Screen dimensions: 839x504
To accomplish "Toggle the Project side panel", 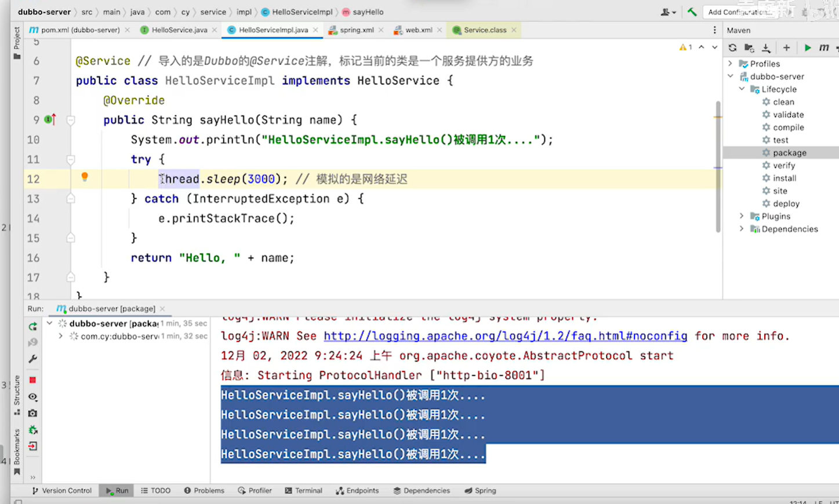I will 17,43.
